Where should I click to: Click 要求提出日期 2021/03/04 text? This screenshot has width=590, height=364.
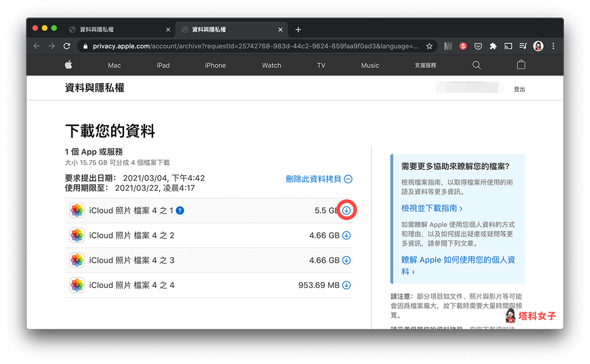tap(135, 178)
